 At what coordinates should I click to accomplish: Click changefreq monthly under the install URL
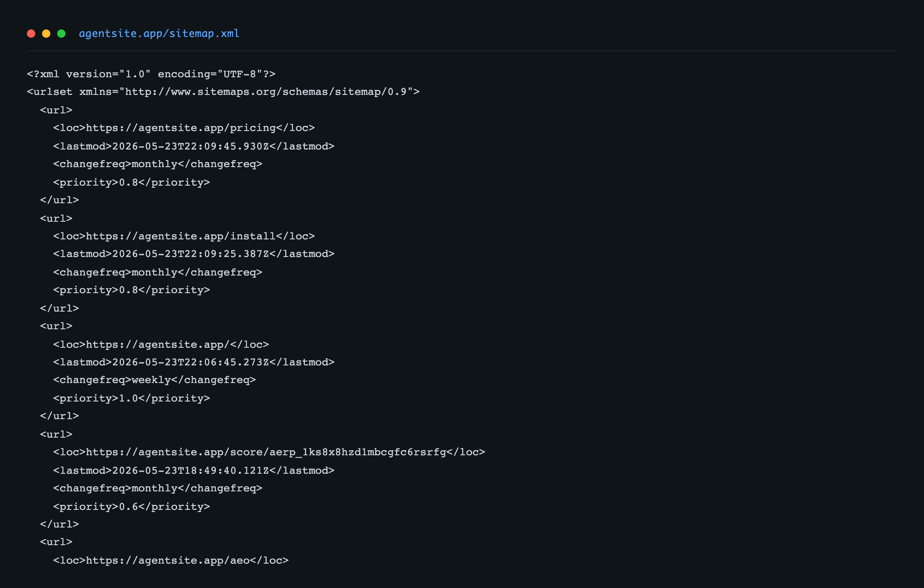(x=157, y=272)
